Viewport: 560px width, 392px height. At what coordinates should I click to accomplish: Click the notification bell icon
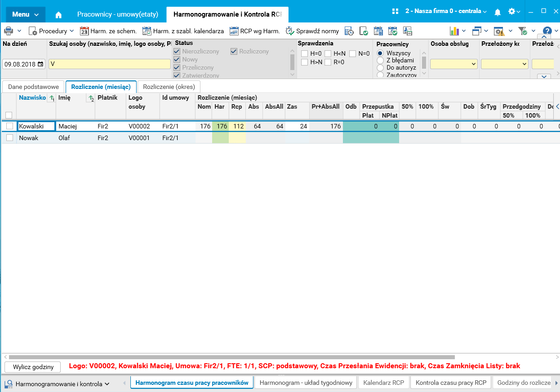(498, 12)
